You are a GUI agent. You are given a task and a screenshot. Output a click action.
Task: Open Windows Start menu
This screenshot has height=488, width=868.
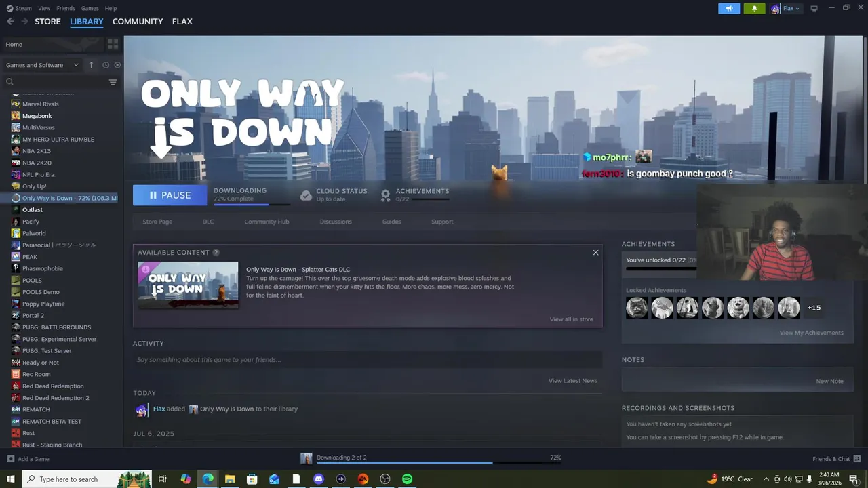click(11, 479)
